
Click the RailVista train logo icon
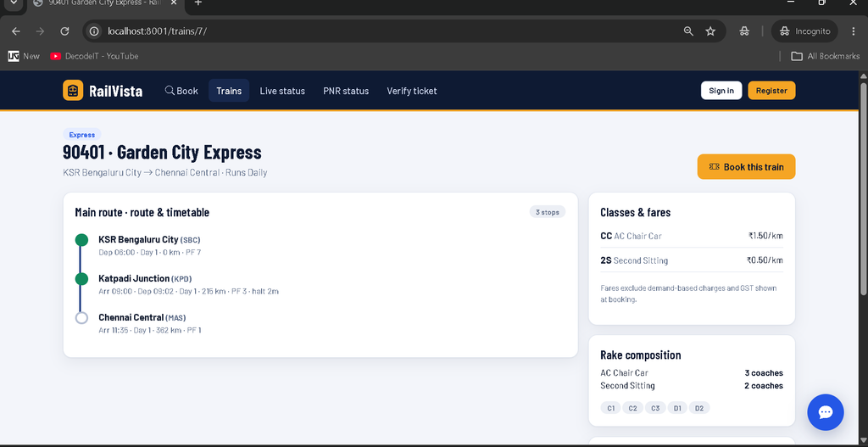73,90
